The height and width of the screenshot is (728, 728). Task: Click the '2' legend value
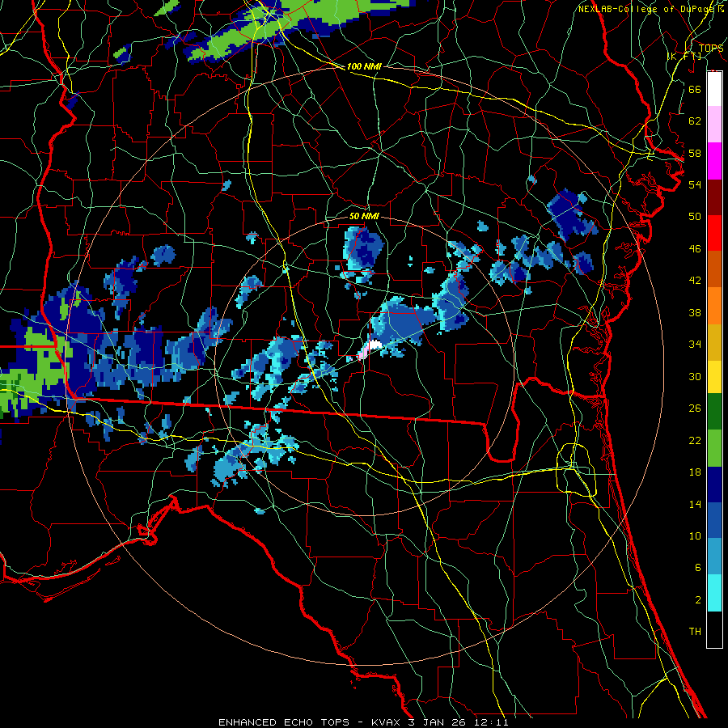[697, 600]
